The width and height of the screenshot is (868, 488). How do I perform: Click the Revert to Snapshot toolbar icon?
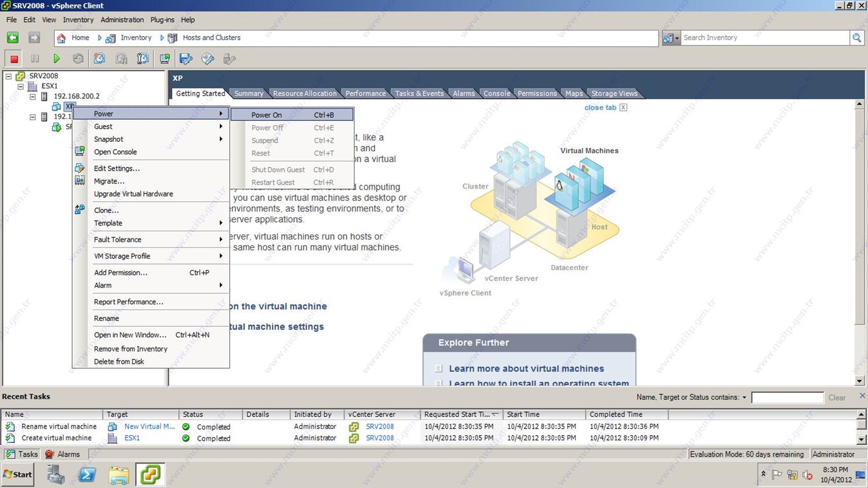[x=121, y=59]
